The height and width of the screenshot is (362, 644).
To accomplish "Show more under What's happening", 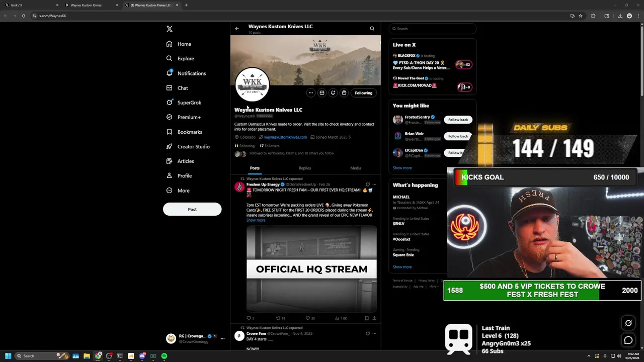I will [x=402, y=267].
